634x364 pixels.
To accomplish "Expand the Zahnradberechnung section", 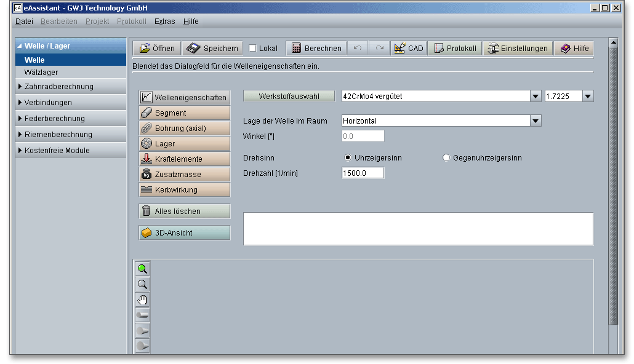I will 58,87.
